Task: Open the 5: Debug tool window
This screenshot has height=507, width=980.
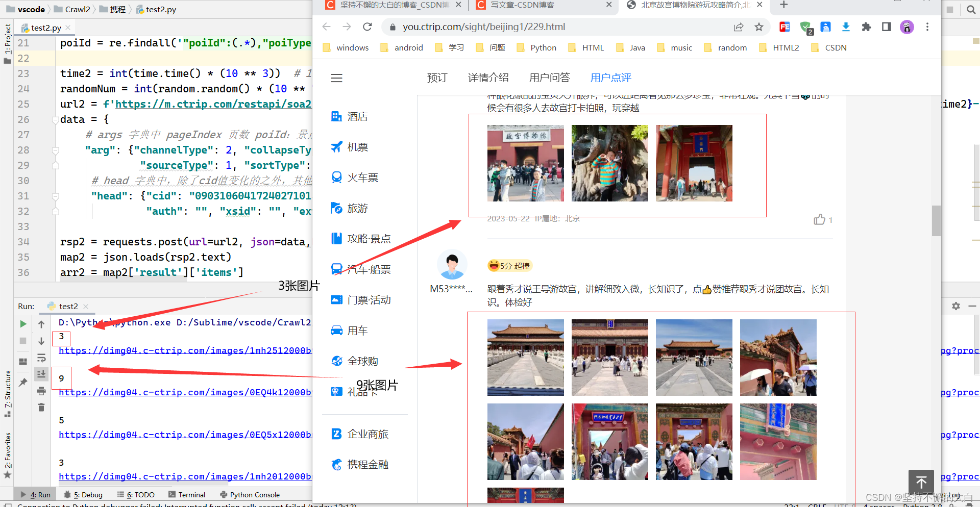Action: pyautogui.click(x=83, y=495)
